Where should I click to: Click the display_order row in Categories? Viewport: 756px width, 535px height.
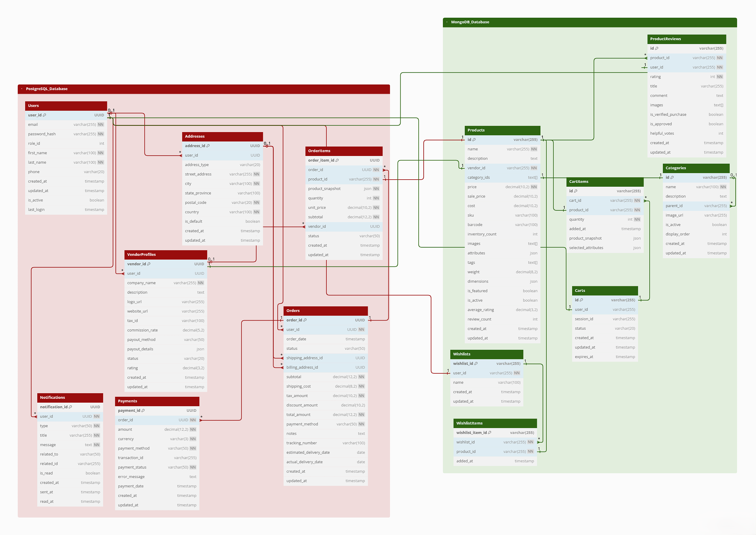point(696,234)
